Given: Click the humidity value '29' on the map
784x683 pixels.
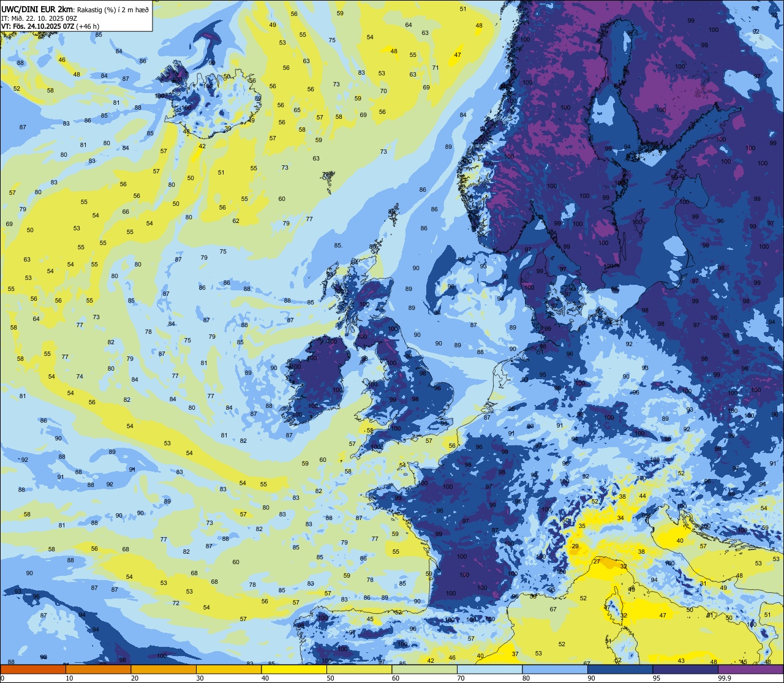Looking at the screenshot, I should coord(575,546).
